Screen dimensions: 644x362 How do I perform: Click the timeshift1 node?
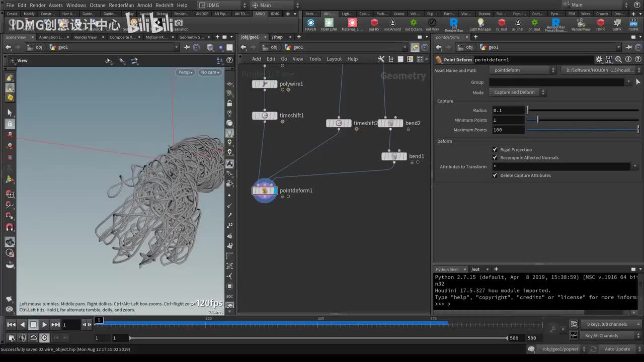[265, 116]
